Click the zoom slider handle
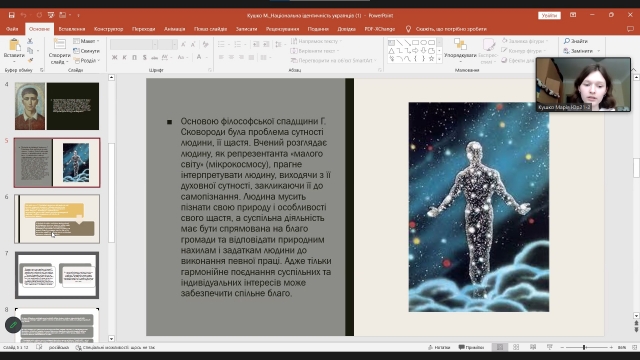Viewport: 640px width, 360px height. click(584, 347)
